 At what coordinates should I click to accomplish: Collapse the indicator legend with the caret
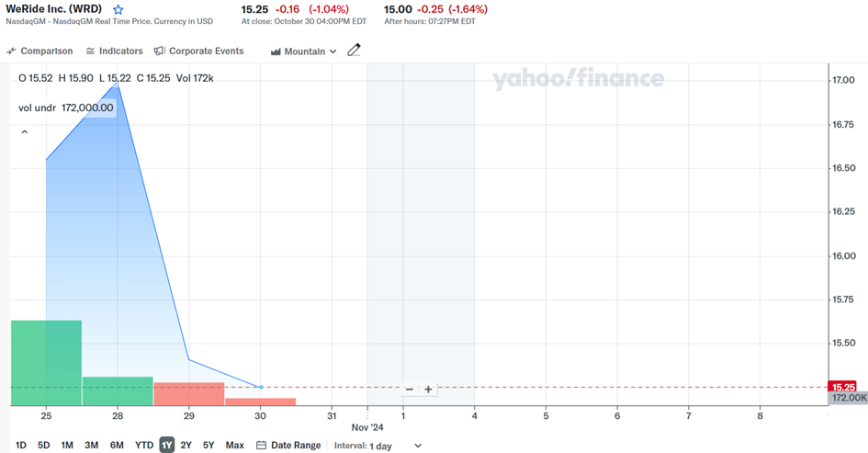(25, 132)
